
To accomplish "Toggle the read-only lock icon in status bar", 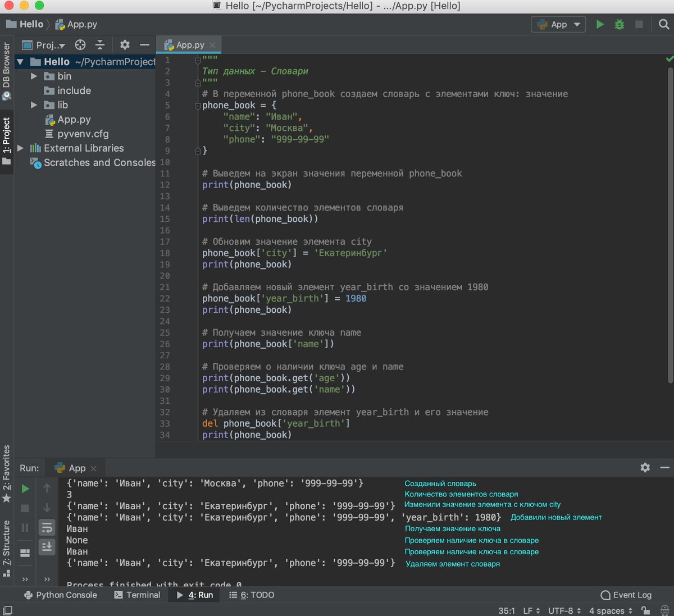I will 646,610.
